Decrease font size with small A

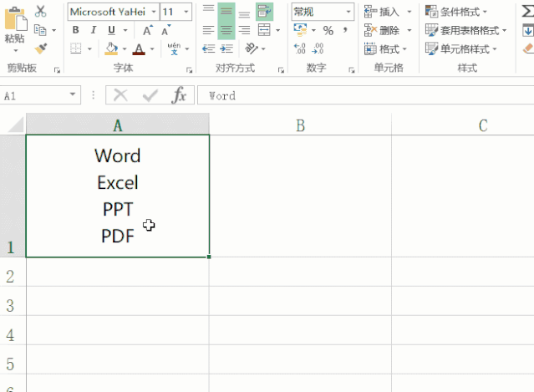[x=166, y=30]
